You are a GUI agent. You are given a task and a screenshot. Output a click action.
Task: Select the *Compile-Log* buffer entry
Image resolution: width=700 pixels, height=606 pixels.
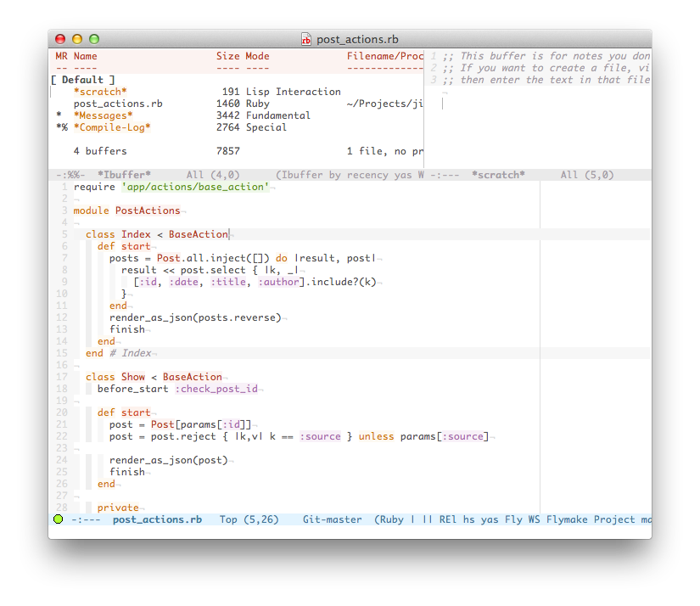112,127
